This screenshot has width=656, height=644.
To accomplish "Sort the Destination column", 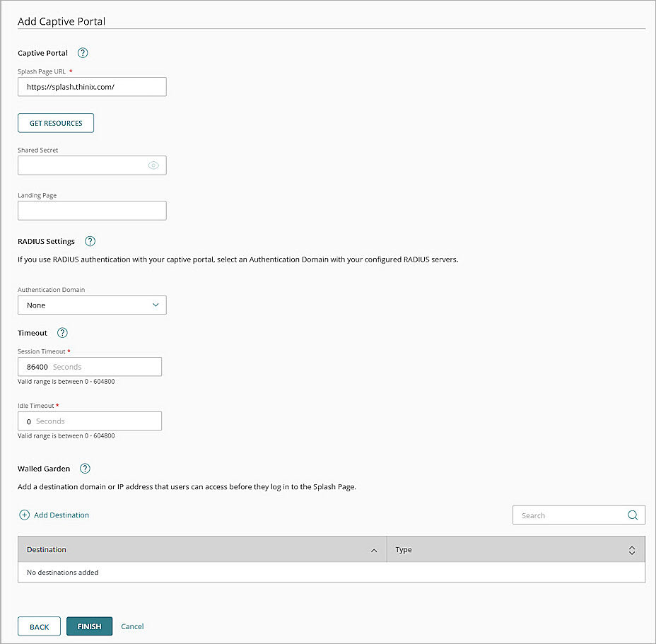I will tap(374, 549).
